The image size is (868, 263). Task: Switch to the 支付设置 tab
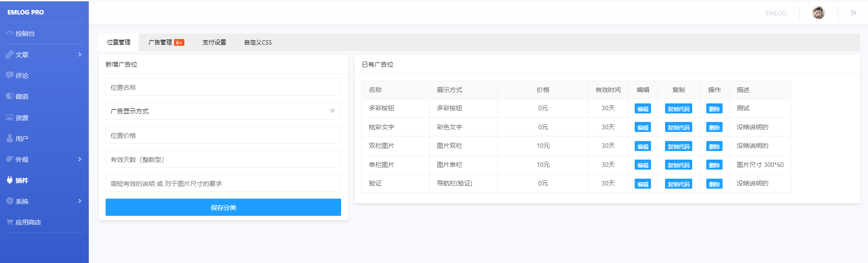(214, 42)
